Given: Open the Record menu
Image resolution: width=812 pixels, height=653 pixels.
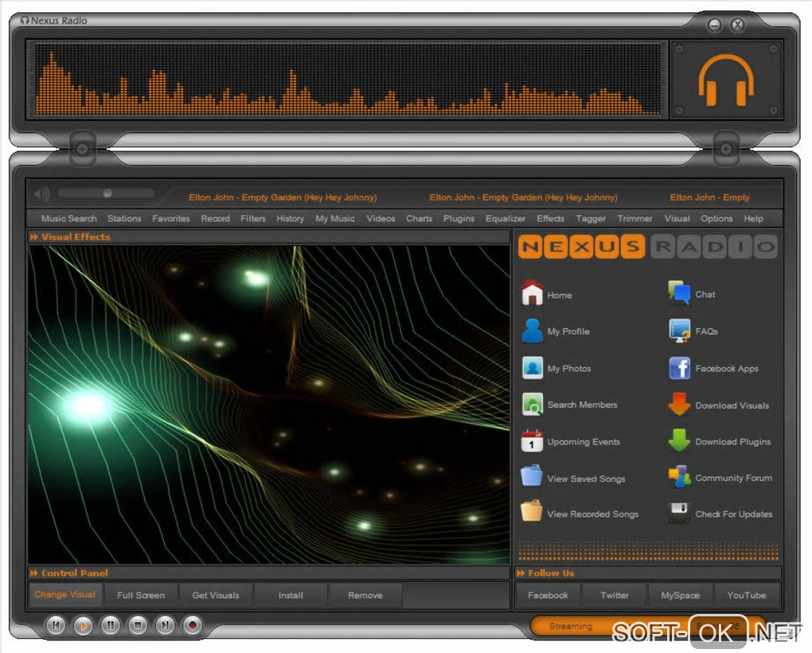Looking at the screenshot, I should point(216,218).
